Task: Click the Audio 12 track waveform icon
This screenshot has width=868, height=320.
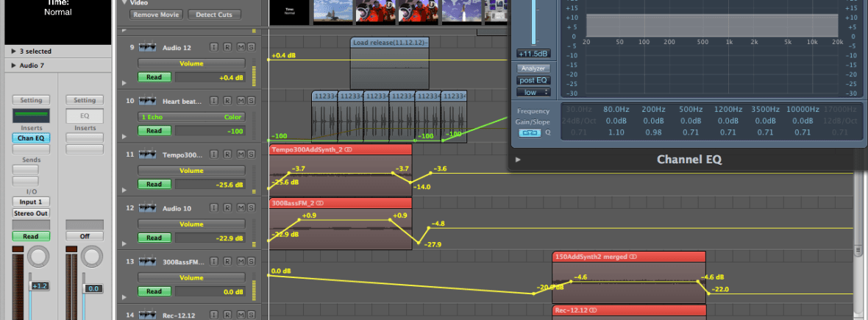Action: (x=148, y=48)
